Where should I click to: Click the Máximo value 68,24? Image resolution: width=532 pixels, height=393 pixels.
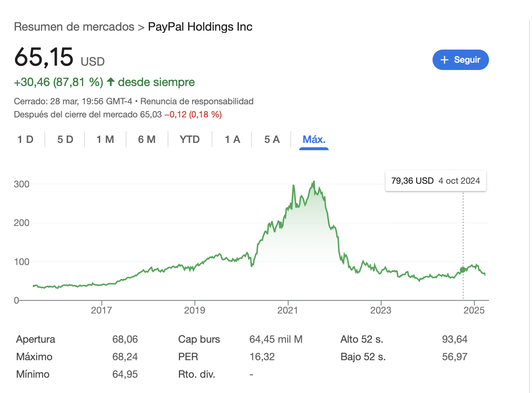point(125,357)
